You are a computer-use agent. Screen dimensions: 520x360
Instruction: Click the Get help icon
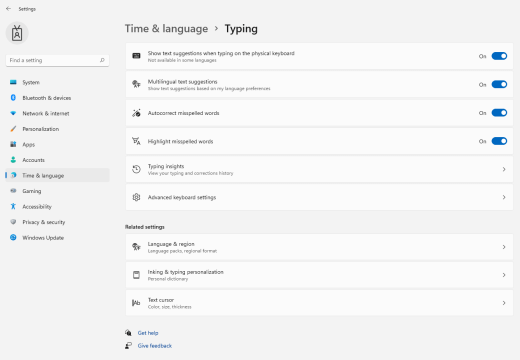[x=128, y=333]
